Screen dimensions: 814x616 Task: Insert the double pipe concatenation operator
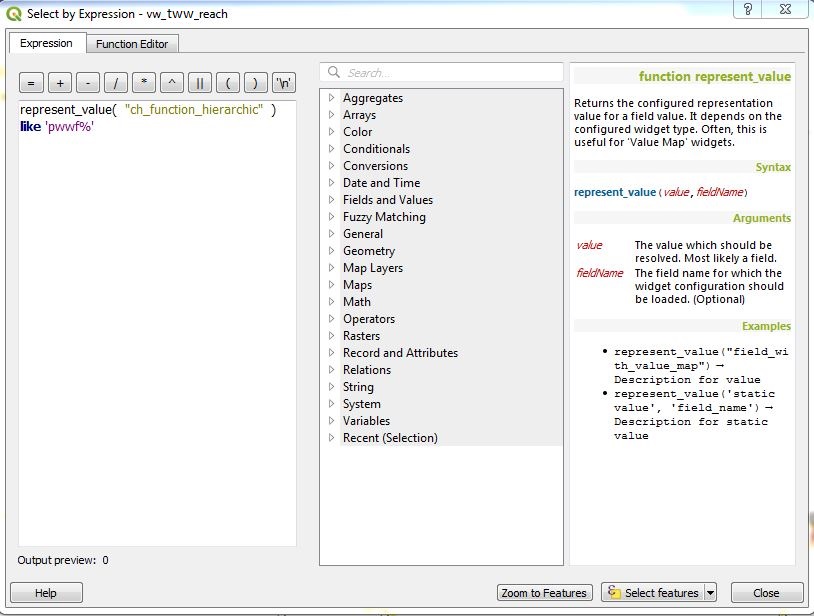coord(200,83)
